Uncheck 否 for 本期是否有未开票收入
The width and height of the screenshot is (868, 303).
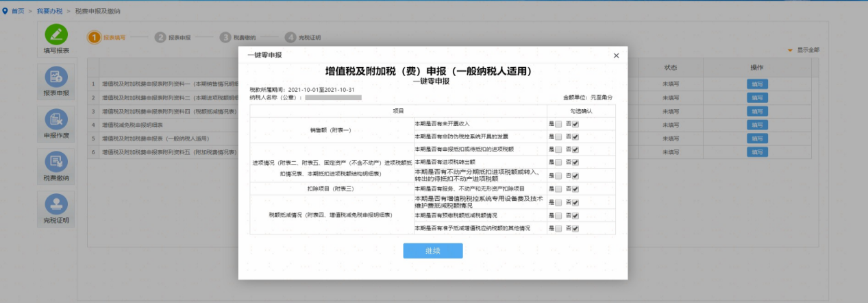(575, 124)
